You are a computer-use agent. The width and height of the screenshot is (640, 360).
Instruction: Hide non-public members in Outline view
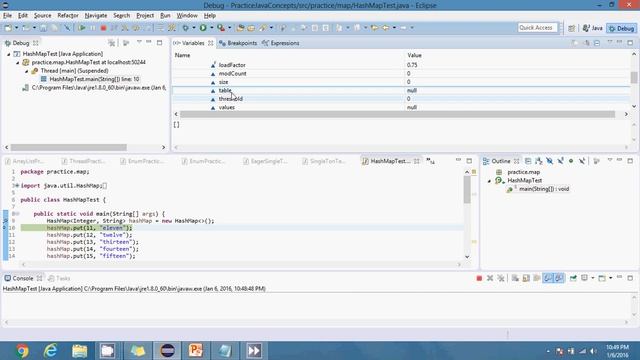(x=571, y=161)
